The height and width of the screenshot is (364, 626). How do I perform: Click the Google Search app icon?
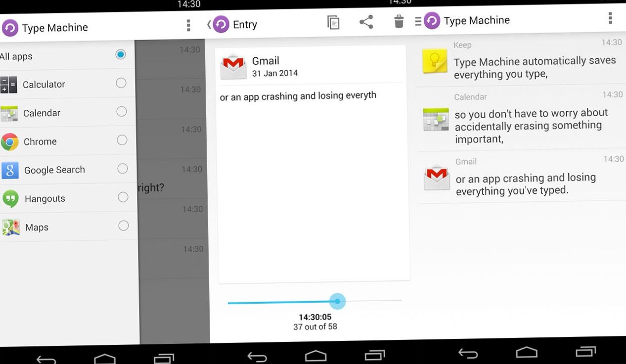coord(10,171)
